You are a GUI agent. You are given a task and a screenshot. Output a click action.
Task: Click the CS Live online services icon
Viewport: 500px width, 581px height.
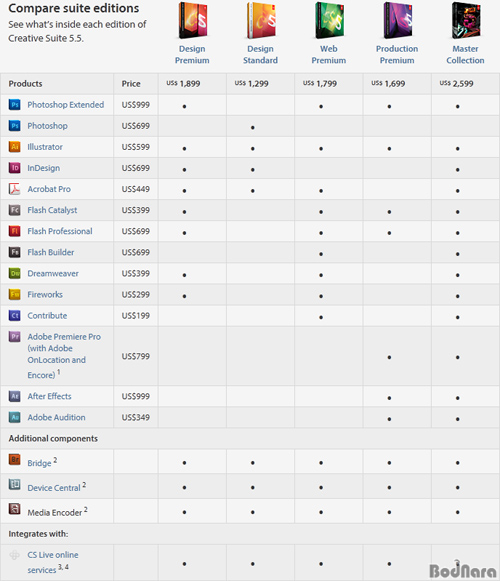(14, 555)
